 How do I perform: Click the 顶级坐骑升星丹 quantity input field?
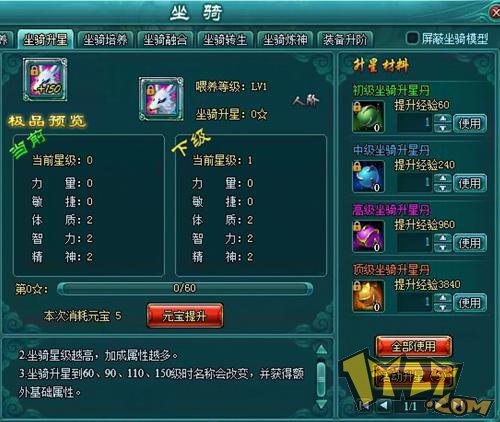coord(415,303)
